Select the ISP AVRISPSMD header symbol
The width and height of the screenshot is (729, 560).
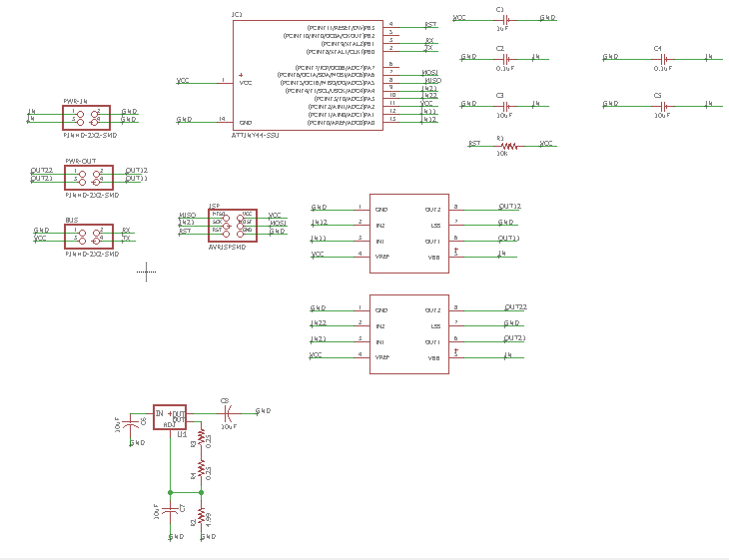[x=233, y=226]
